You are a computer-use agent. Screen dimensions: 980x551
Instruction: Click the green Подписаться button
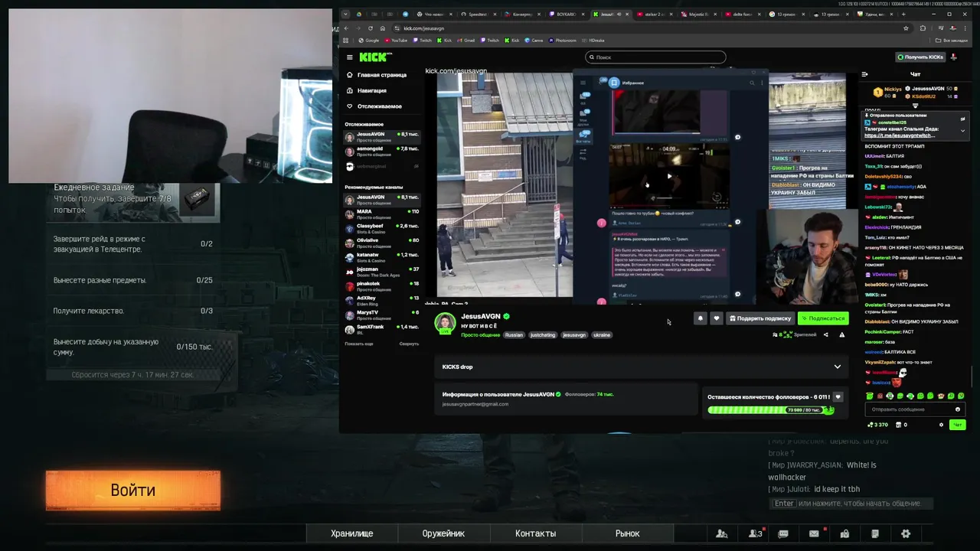pos(823,318)
